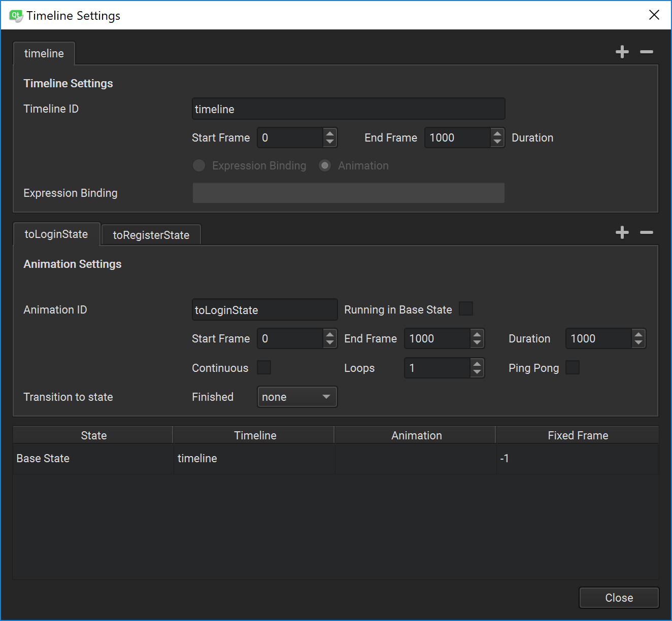Click inside the Timeline ID text field
The height and width of the screenshot is (621, 672).
348,109
